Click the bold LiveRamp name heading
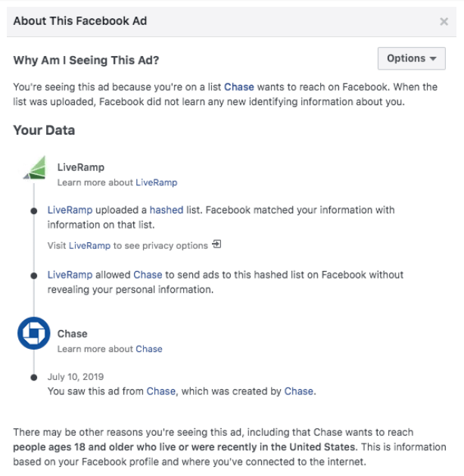This screenshot has height=476, width=464. [x=82, y=167]
